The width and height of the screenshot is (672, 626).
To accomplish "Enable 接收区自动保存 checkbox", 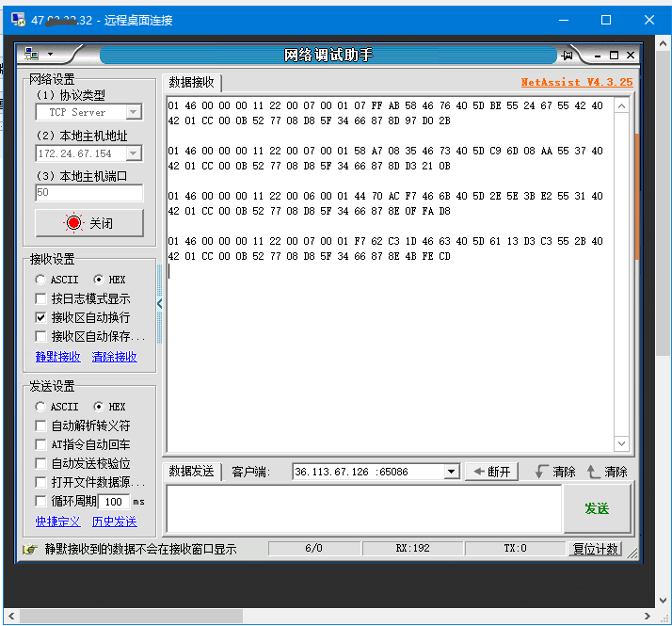I will pyautogui.click(x=40, y=336).
